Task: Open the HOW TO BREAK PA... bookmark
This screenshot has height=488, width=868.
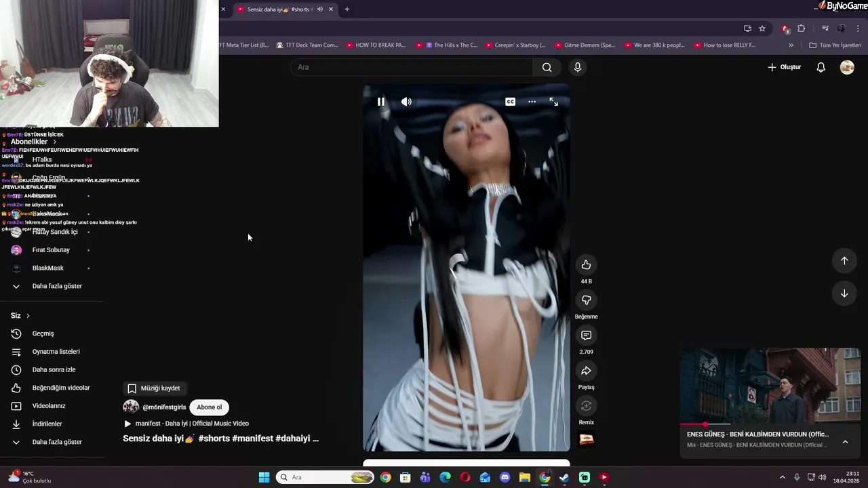Action: tap(376, 45)
